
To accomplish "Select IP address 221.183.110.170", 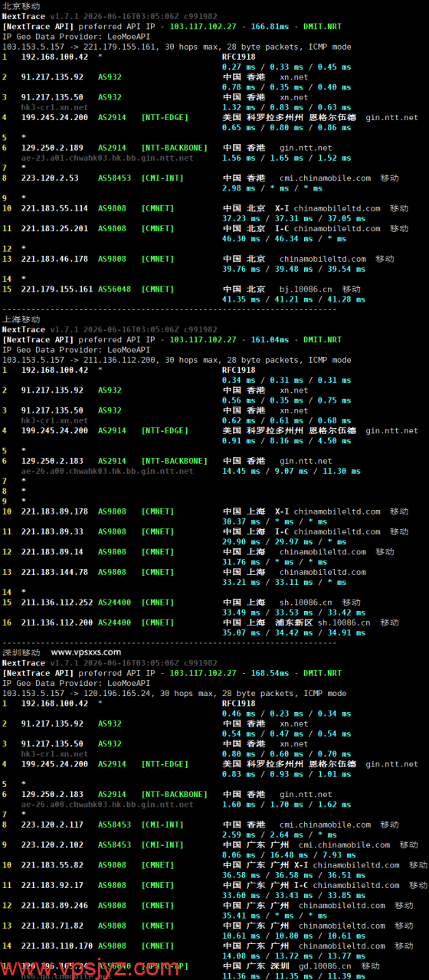I will 57,946.
